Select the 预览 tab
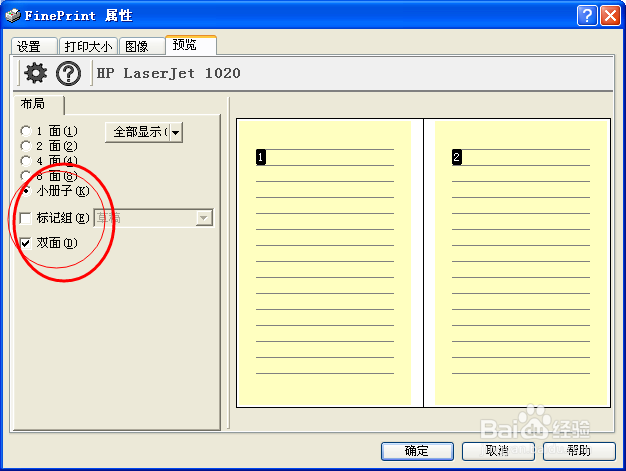This screenshot has height=471, width=626. click(191, 45)
